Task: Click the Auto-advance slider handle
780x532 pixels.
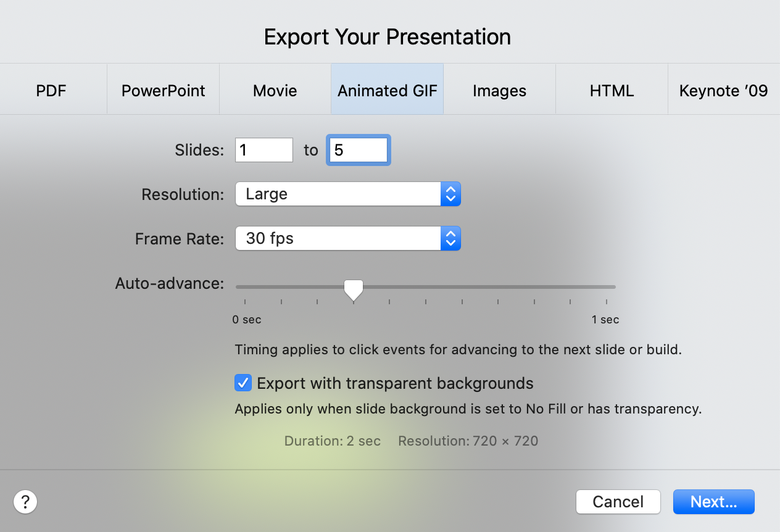Action: pos(354,288)
